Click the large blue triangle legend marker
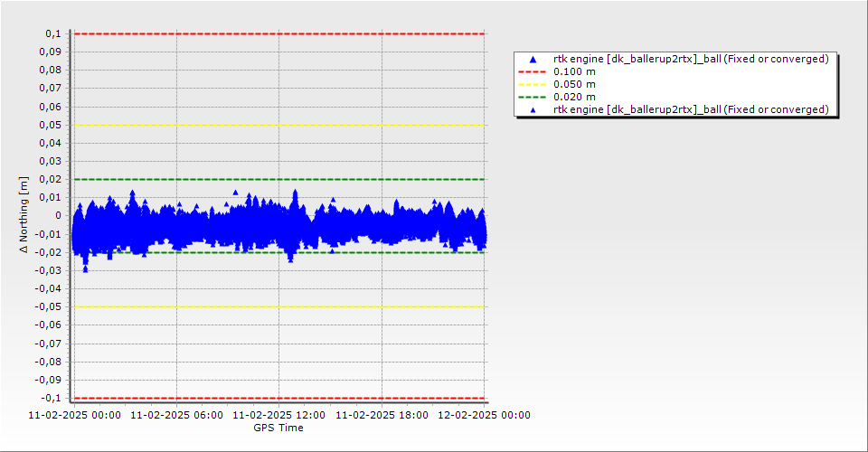868x452 pixels. pos(533,59)
